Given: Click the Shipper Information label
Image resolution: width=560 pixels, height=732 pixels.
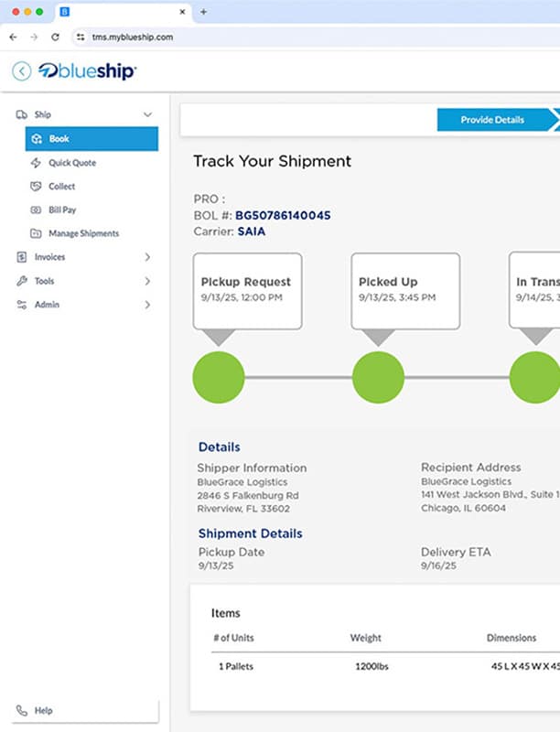Looking at the screenshot, I should tap(252, 468).
